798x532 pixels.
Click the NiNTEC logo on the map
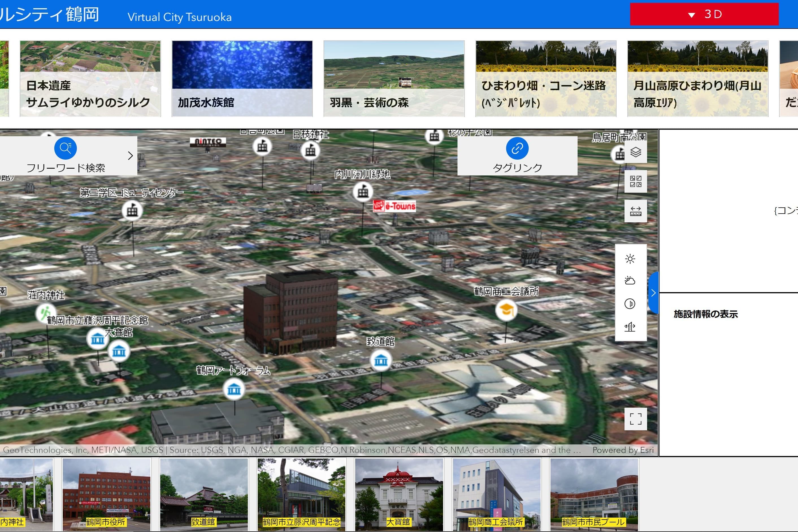coord(208,142)
